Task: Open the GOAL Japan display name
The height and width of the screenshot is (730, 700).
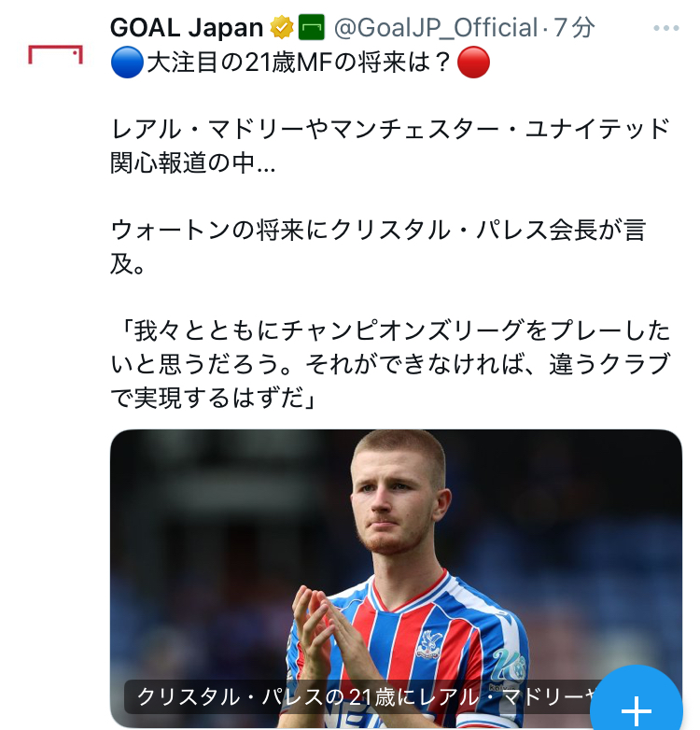Action: pos(187,28)
